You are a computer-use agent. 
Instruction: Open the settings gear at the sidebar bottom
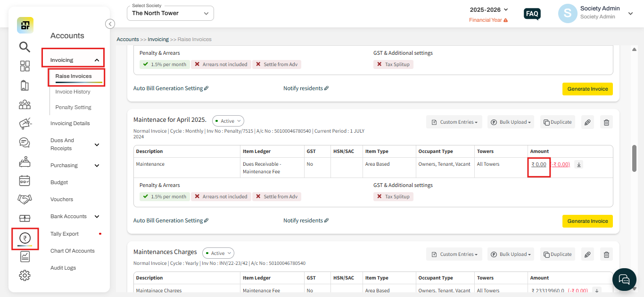(25, 275)
